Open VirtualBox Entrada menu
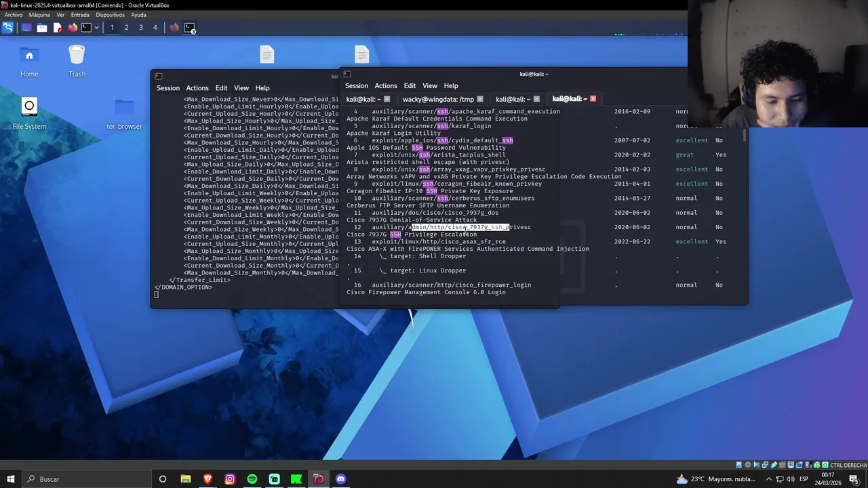The width and height of the screenshot is (868, 488). pyautogui.click(x=80, y=15)
